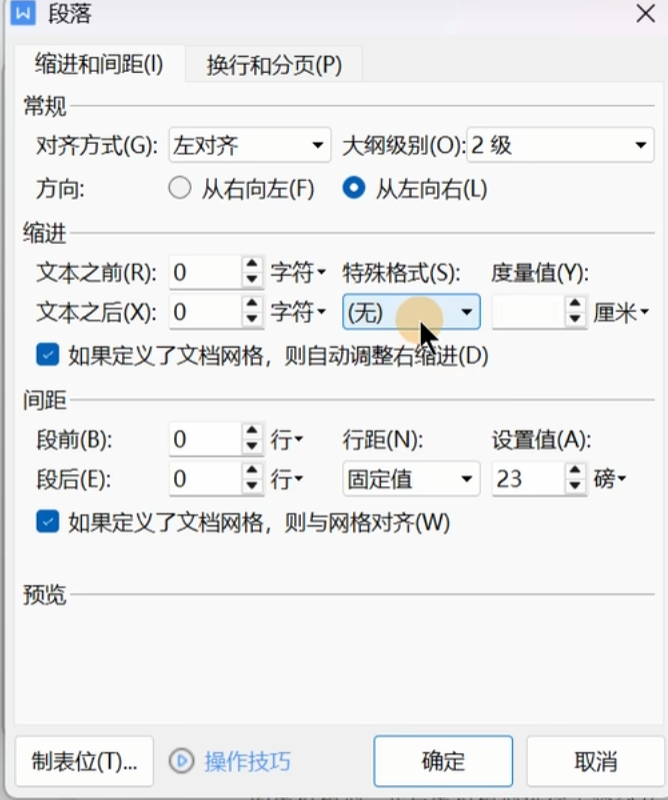Open the 行 unit dropdown for 段后
The image size is (668, 800).
[x=287, y=479]
